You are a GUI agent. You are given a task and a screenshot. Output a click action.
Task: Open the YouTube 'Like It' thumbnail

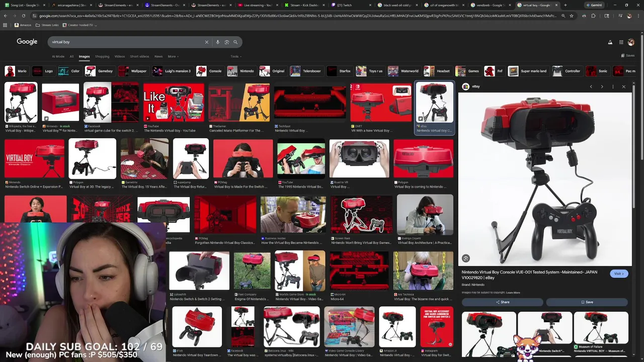click(174, 103)
